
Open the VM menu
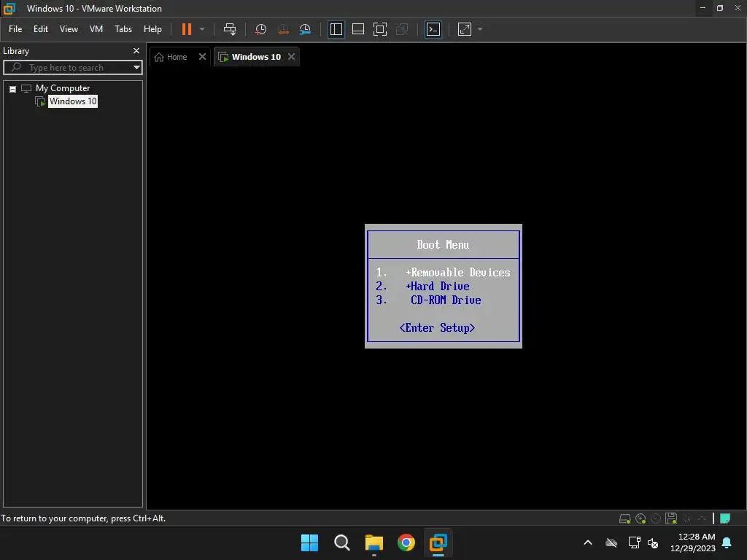[96, 29]
